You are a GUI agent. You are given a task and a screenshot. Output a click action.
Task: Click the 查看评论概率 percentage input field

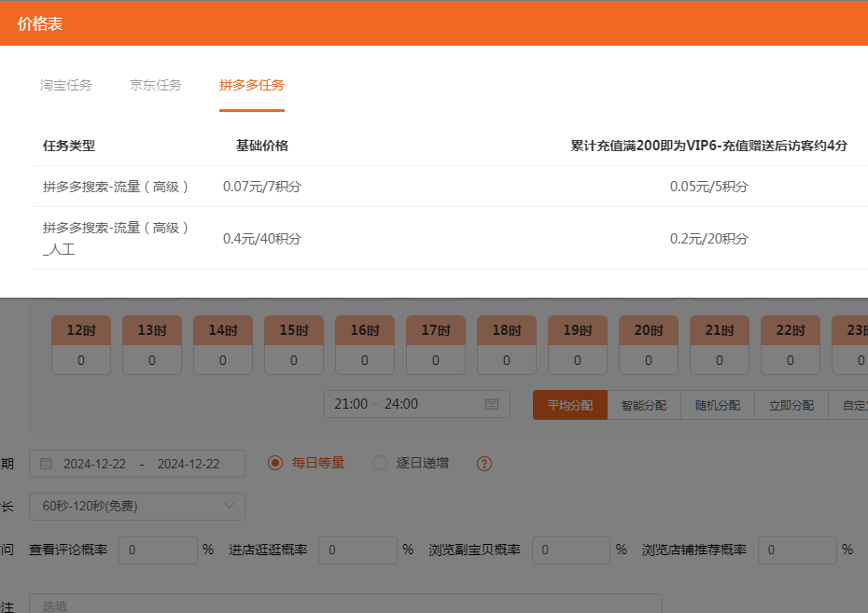pos(157,550)
